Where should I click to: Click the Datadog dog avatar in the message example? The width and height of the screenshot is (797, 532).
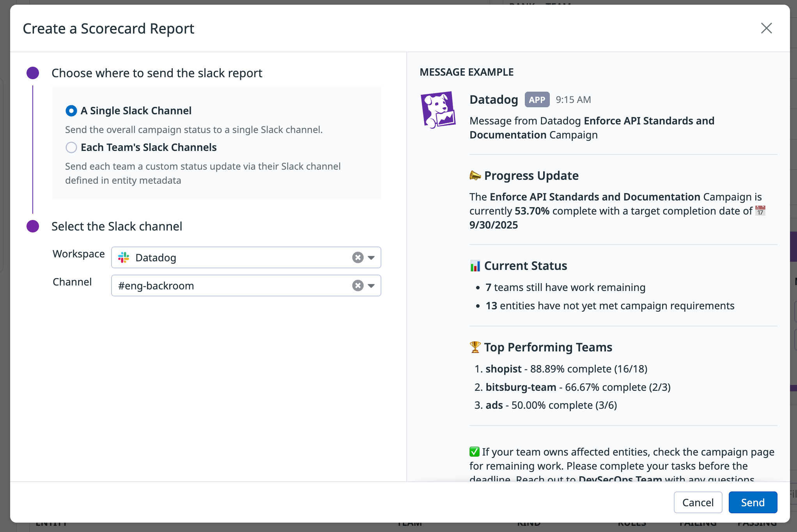[x=438, y=109]
